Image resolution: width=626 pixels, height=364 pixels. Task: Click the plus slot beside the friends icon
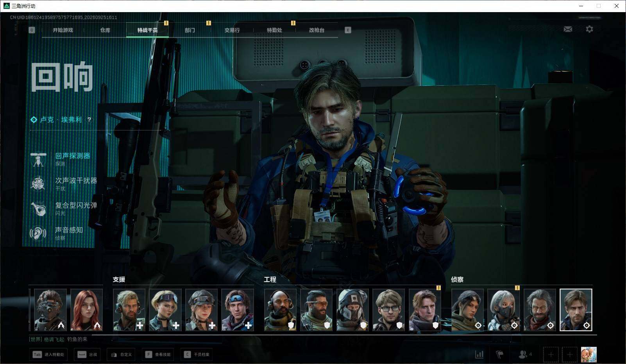click(x=551, y=354)
